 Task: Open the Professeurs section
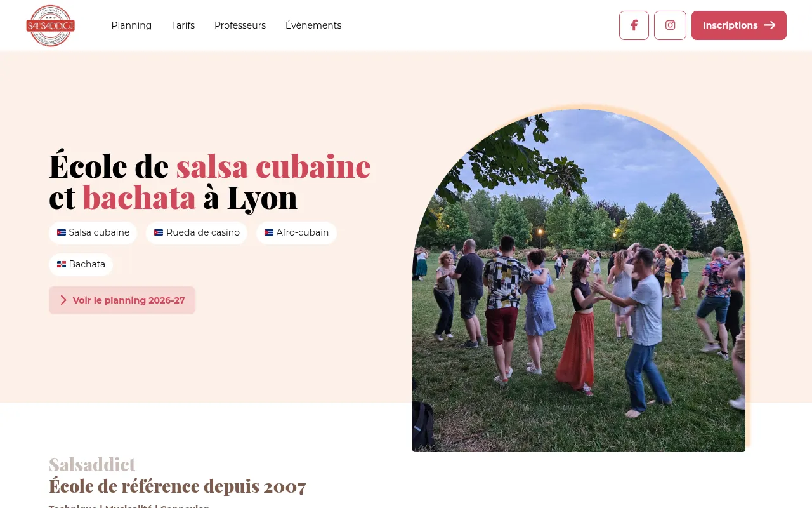240,25
